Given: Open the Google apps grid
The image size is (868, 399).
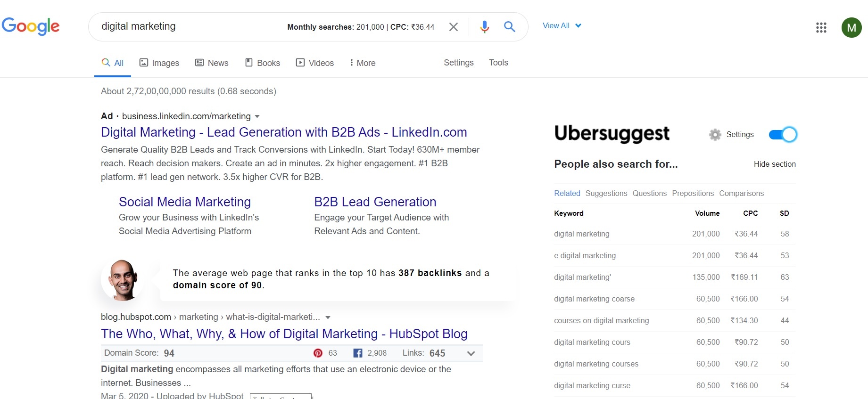Looking at the screenshot, I should pos(821,27).
